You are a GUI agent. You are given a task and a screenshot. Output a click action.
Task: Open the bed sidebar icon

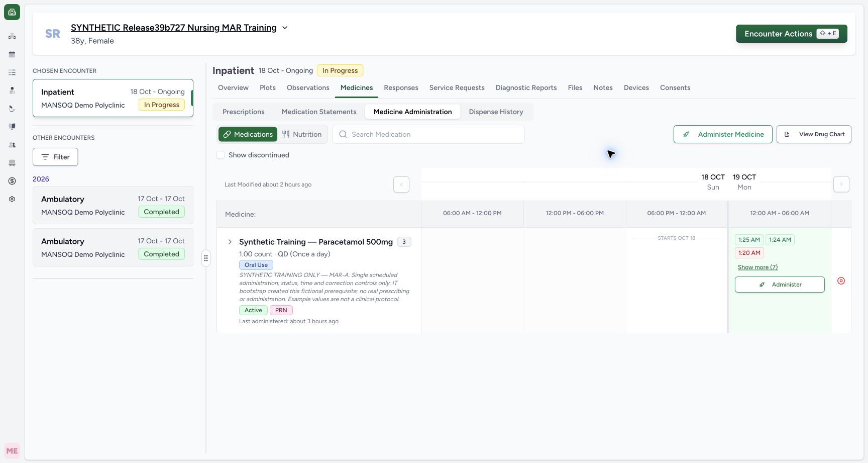(x=12, y=163)
